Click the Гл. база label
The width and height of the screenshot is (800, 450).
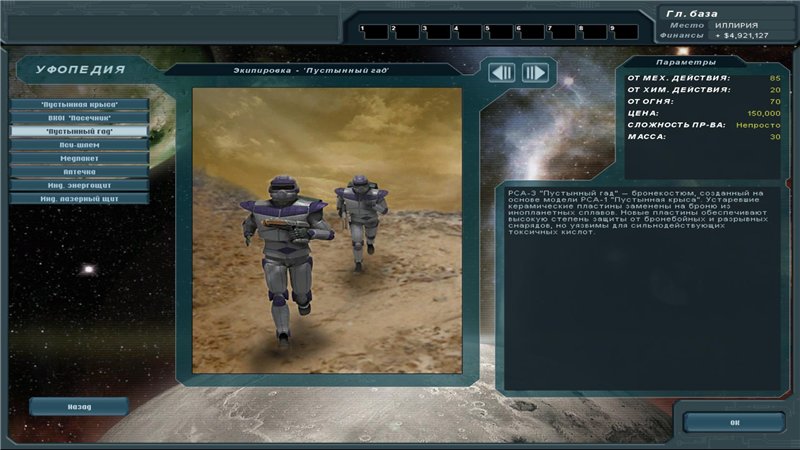coord(691,14)
